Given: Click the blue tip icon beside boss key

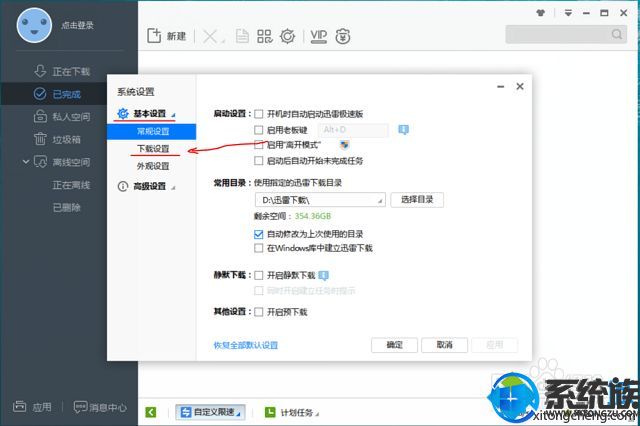Looking at the screenshot, I should pos(403,130).
